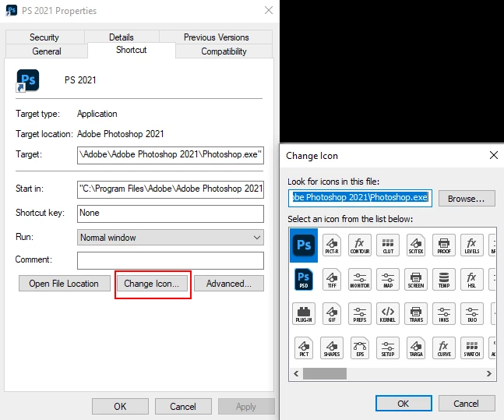Select the DUO sliders icon
The height and width of the screenshot is (420, 504).
point(472,313)
